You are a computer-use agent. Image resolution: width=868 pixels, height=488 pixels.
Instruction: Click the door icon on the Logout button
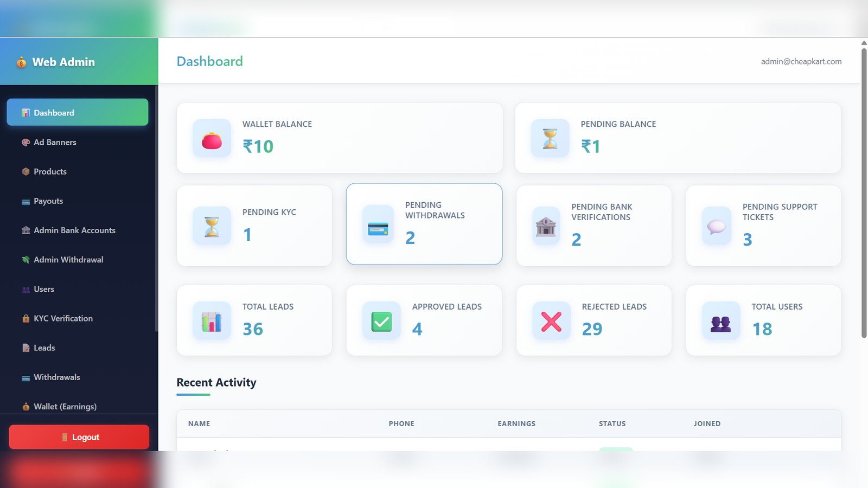(x=65, y=437)
